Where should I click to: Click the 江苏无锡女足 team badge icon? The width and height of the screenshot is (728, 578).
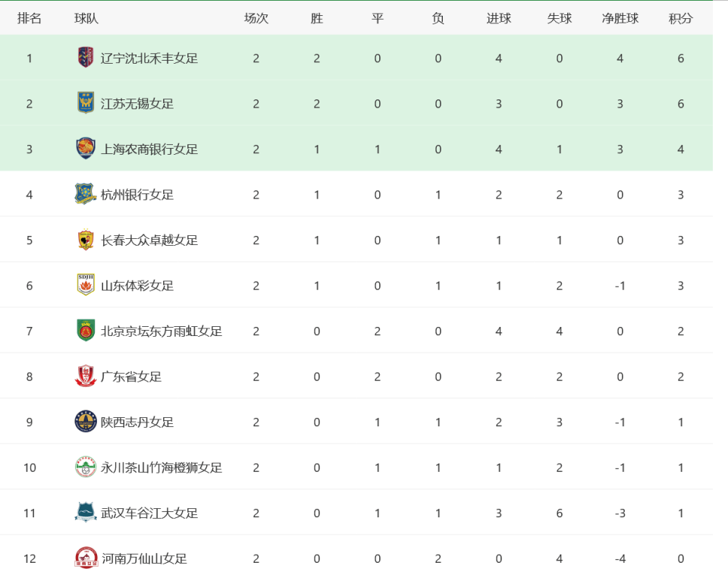(x=86, y=103)
